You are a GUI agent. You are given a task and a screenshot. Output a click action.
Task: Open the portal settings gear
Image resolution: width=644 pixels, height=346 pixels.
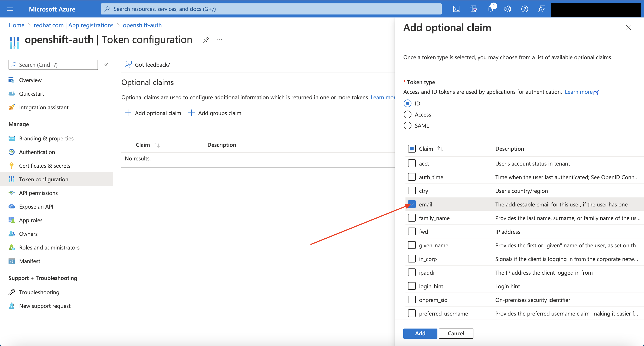507,9
